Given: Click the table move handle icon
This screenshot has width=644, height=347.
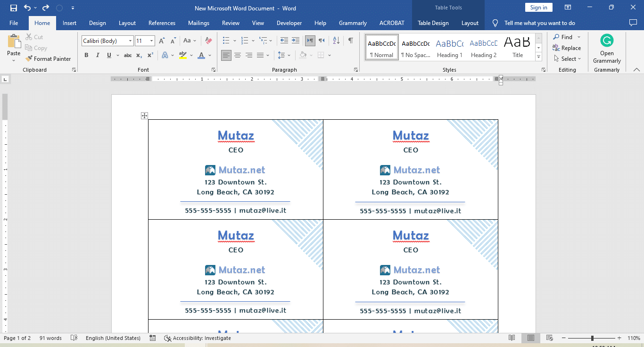Looking at the screenshot, I should (x=144, y=116).
